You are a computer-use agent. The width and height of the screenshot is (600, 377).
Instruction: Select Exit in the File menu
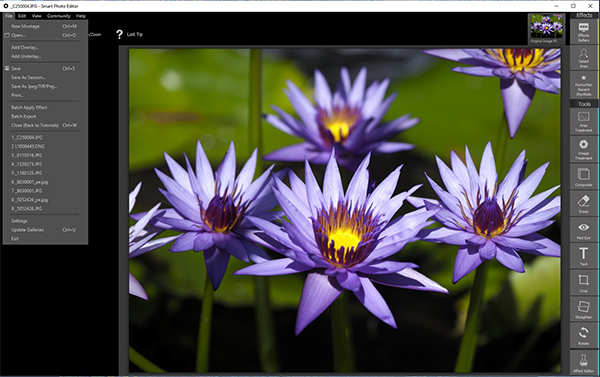[x=45, y=239]
